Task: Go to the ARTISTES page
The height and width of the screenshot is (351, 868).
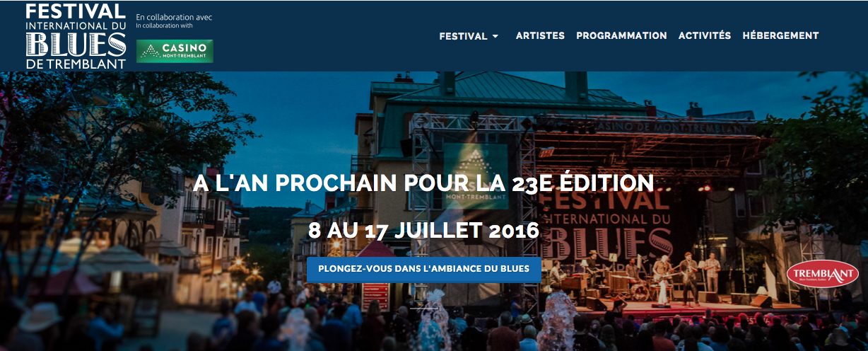Action: 540,35
